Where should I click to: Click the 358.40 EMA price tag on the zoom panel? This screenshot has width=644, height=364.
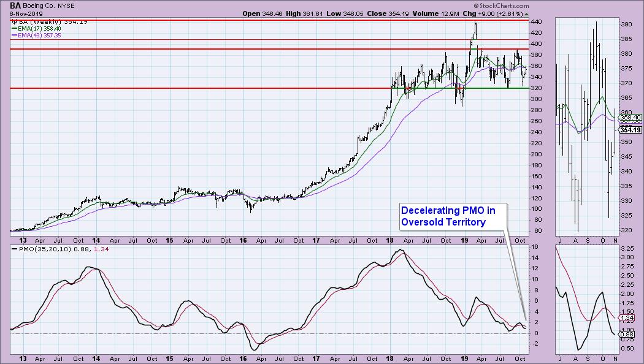pyautogui.click(x=631, y=118)
